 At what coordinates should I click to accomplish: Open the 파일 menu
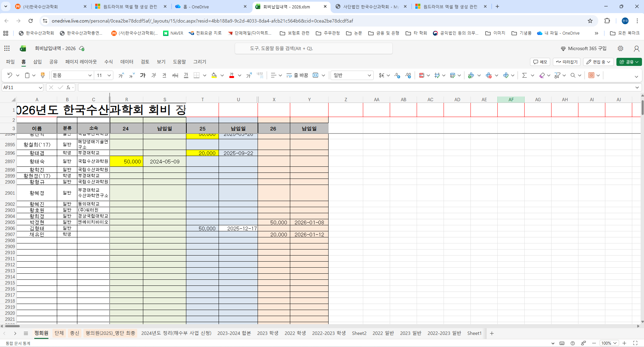coord(10,62)
